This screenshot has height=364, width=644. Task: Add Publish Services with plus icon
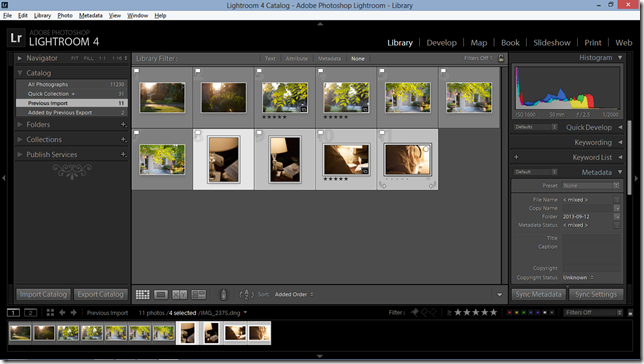(x=123, y=154)
